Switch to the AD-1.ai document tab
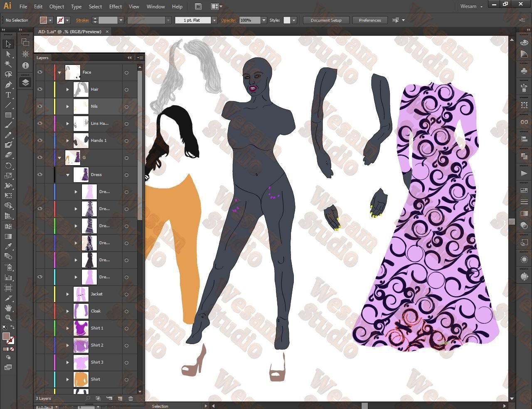532x409 pixels. (x=70, y=32)
